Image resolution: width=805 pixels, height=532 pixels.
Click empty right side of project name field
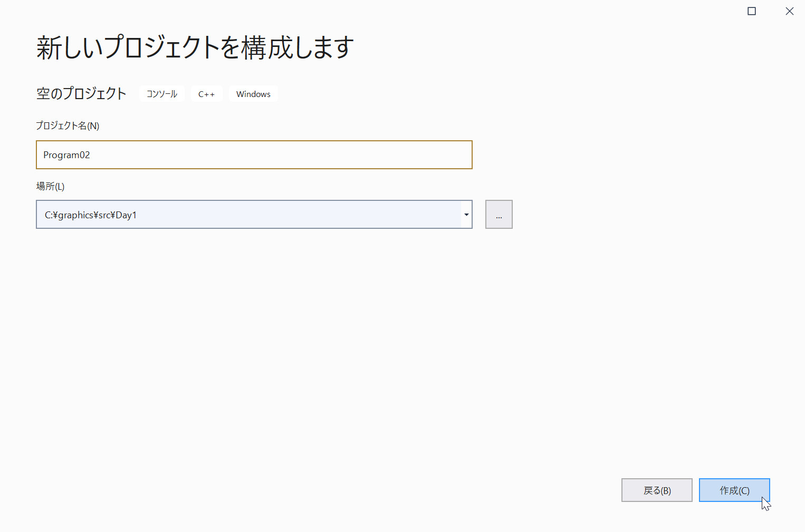(x=369, y=154)
